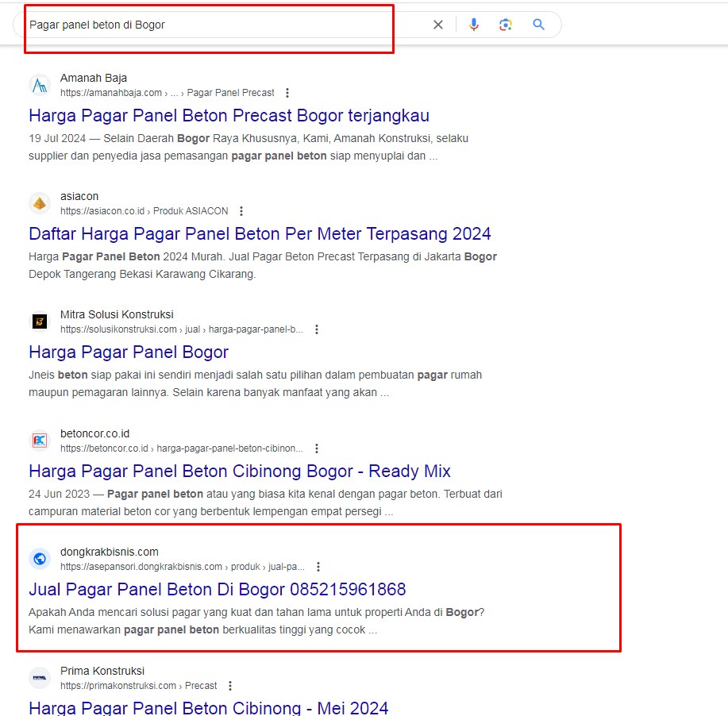
Task: Start voice search with microphone icon
Action: tap(474, 25)
